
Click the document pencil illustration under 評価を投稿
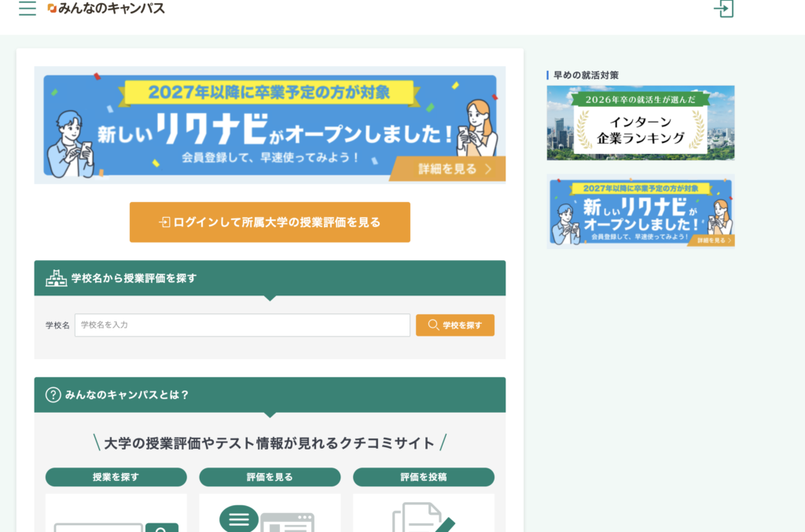pyautogui.click(x=424, y=517)
